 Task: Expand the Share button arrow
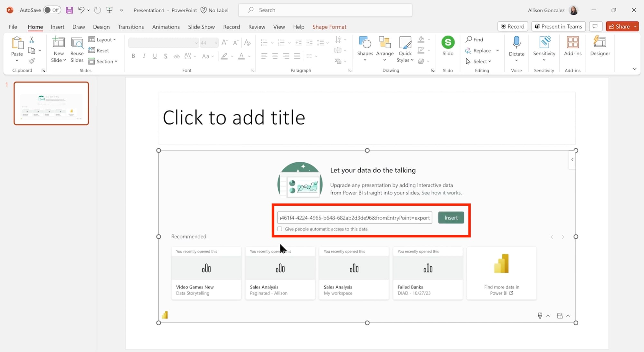click(x=635, y=26)
